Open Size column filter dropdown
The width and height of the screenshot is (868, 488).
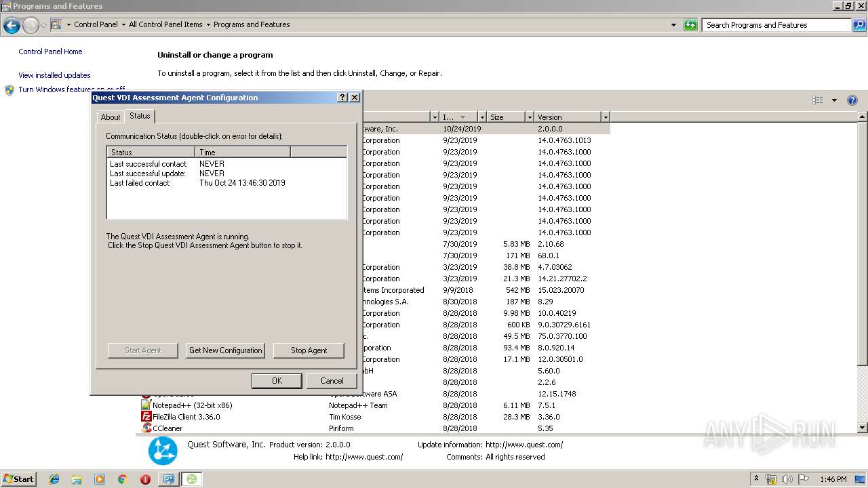[x=530, y=117]
